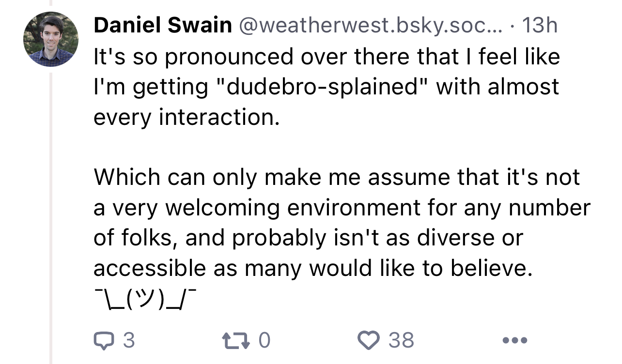This screenshot has height=364, width=622.
Task: Open the post by clicking the first paragraph
Action: click(x=327, y=87)
